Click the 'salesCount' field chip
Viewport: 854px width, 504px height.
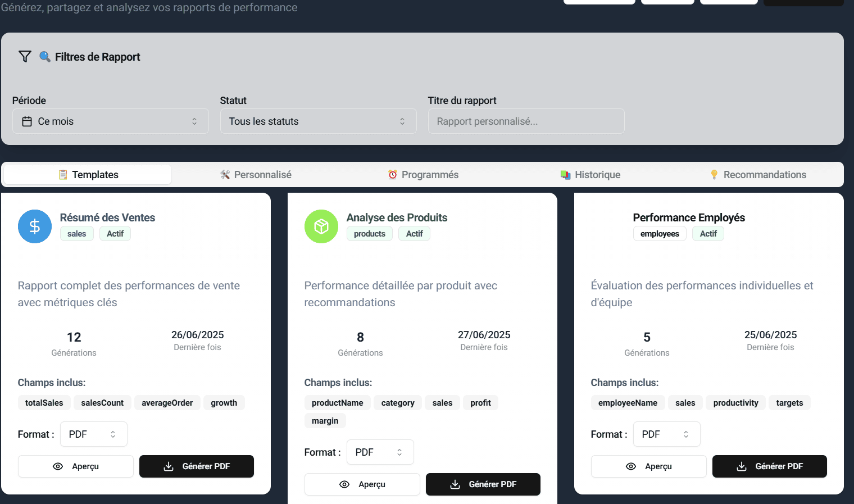[x=102, y=403]
